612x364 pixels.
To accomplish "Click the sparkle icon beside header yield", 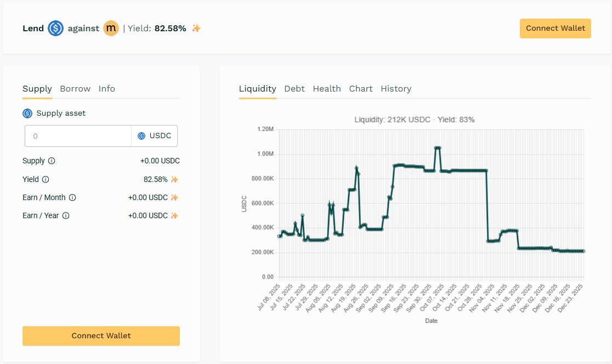I will click(x=196, y=28).
